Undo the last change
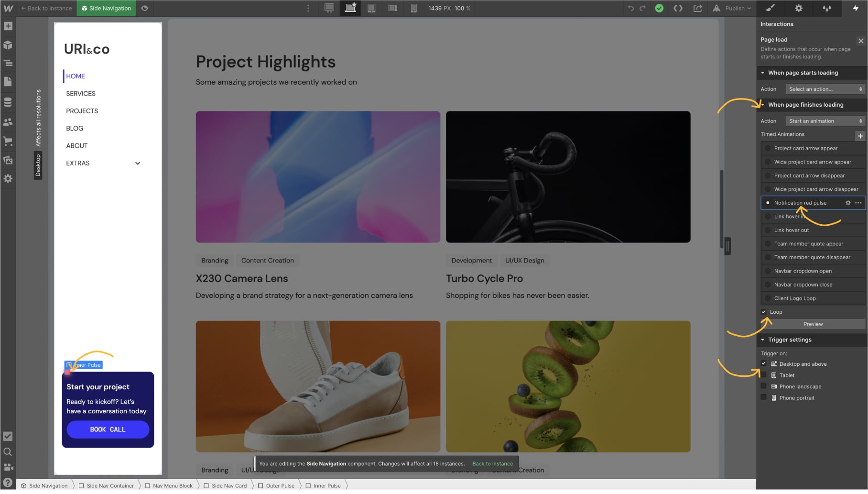Screen dimensions: 868x494 631,8
